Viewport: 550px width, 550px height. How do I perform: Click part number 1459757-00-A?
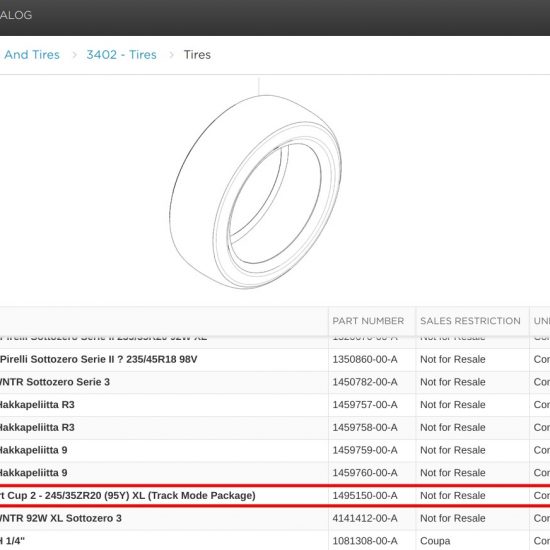point(365,405)
